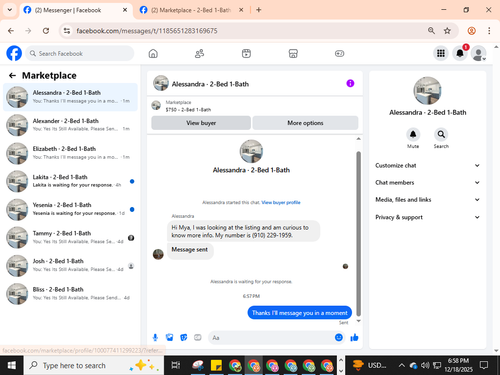The width and height of the screenshot is (500, 375).
Task: Open Task View on taskbar
Action: point(176,365)
